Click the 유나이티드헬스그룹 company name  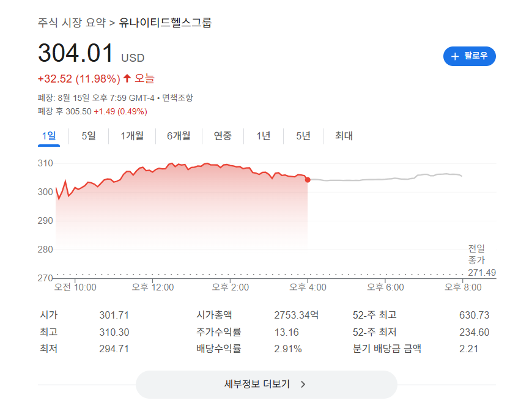(165, 23)
